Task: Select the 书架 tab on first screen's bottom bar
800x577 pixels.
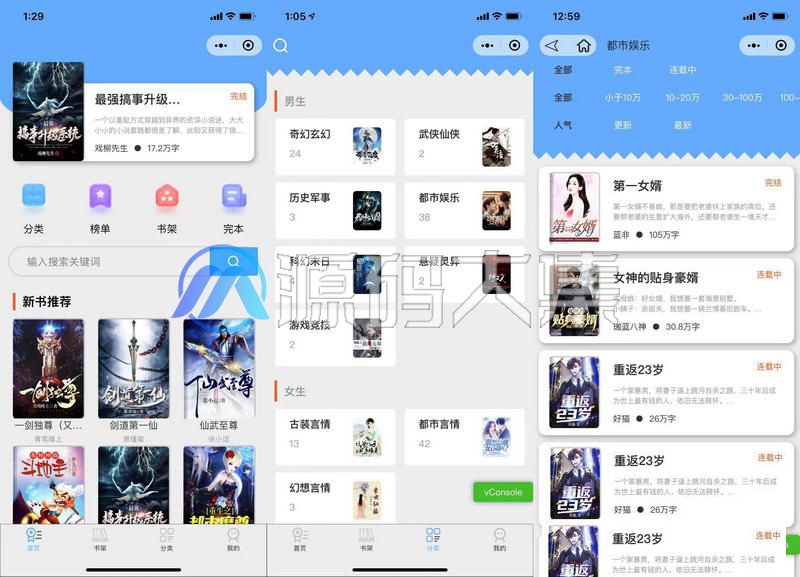Action: pyautogui.click(x=100, y=539)
